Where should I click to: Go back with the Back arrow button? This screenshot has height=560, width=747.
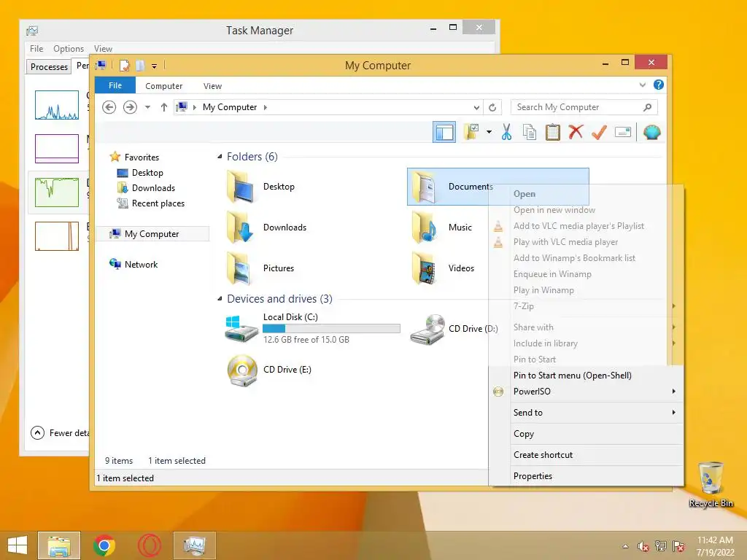click(x=109, y=107)
